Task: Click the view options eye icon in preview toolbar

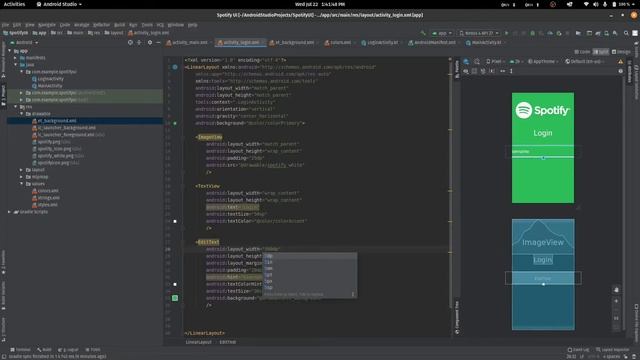Action: point(466,71)
